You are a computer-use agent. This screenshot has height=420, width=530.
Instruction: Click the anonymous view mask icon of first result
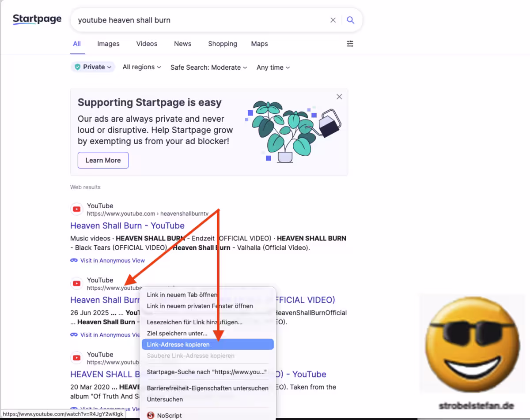(74, 260)
